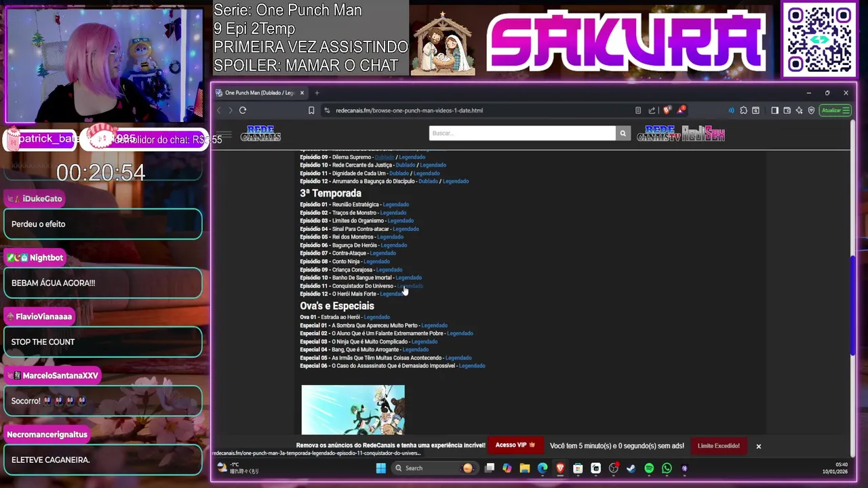Screen dimensions: 868x488
Task: Click the Limite Excedido button
Action: coord(718,446)
